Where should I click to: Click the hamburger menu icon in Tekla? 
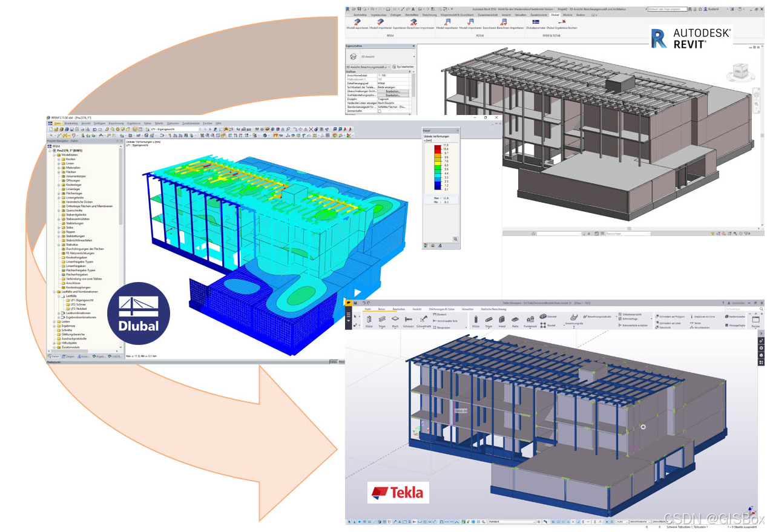pos(349,314)
